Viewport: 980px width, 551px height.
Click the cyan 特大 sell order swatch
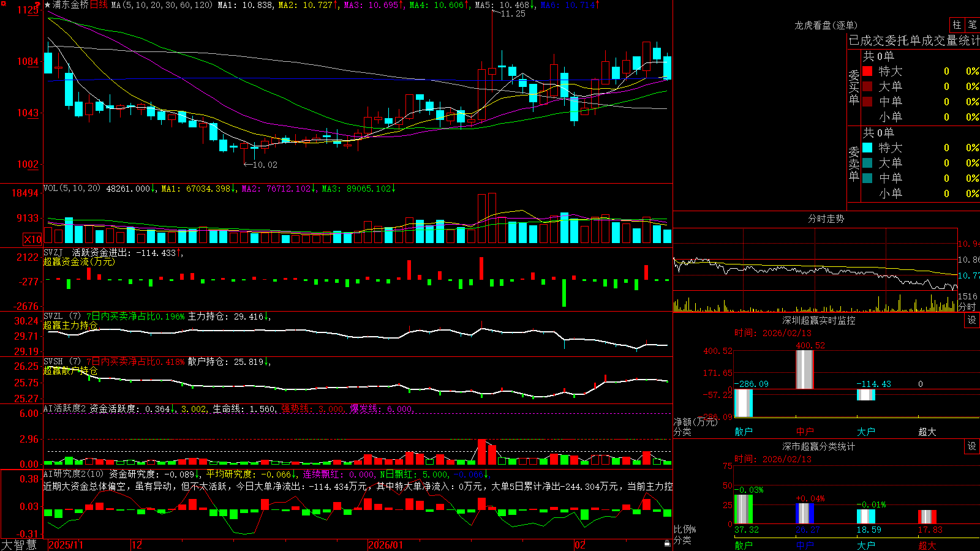coord(867,148)
